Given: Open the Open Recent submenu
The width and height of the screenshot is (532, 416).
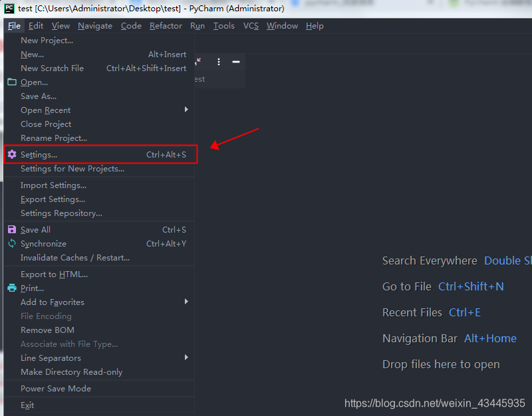Looking at the screenshot, I should tap(99, 110).
